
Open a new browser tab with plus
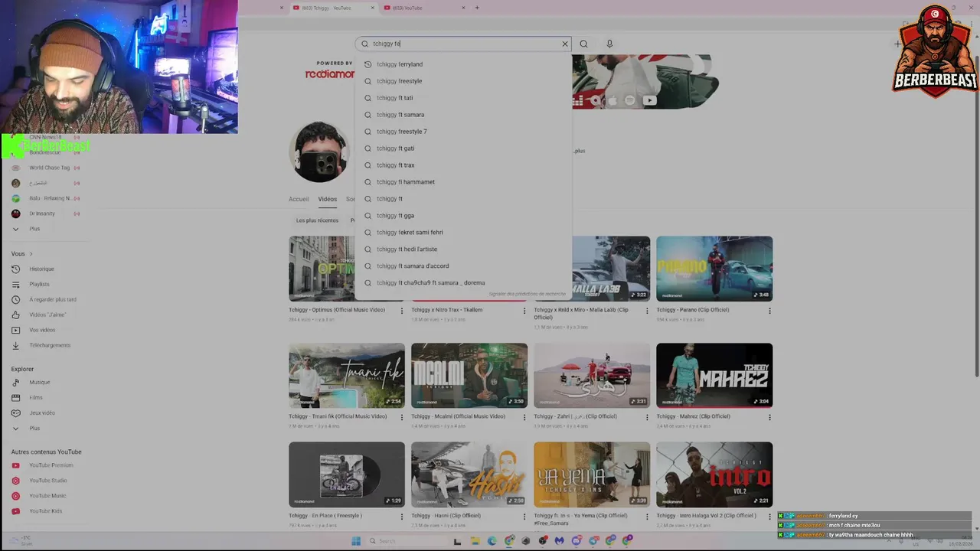click(x=477, y=8)
